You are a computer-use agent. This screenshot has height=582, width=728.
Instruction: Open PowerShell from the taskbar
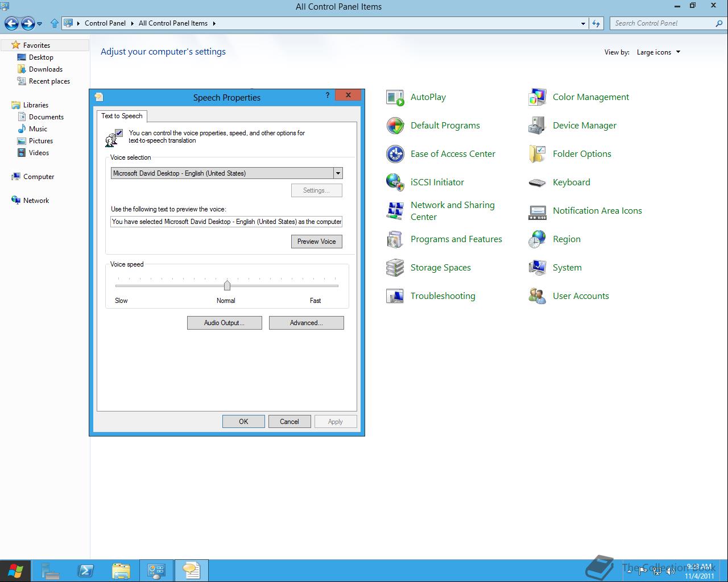click(86, 571)
